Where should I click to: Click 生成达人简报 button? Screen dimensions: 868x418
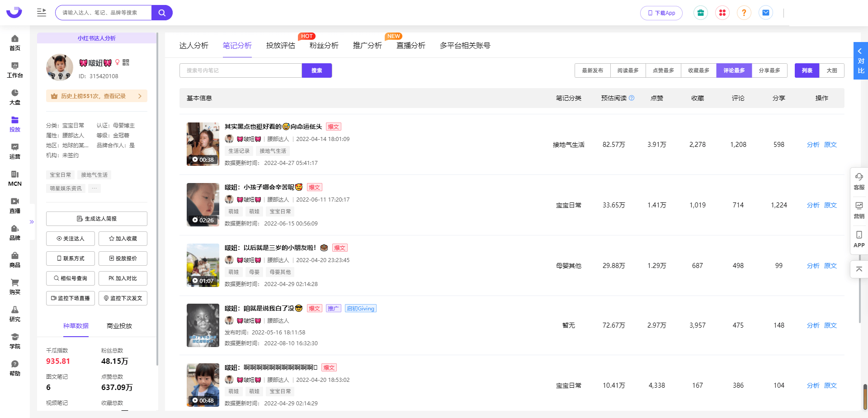click(97, 219)
